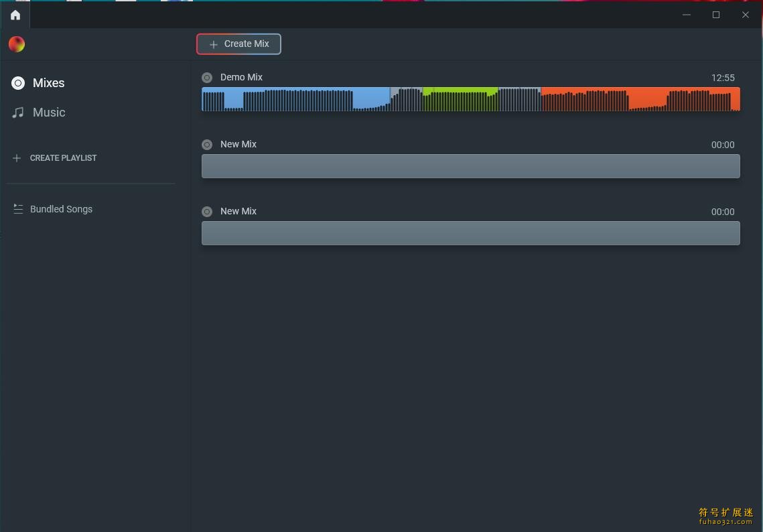Select the blue segment of Demo Mix waveform
Image resolution: width=763 pixels, height=532 pixels.
click(x=295, y=99)
